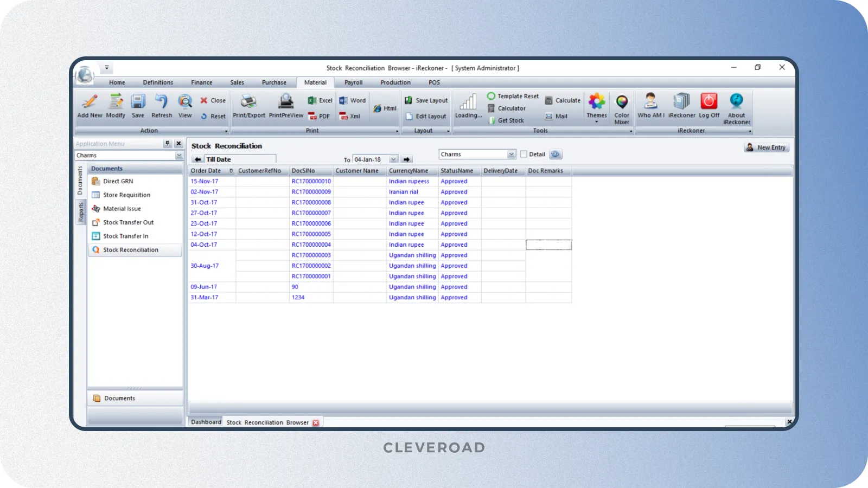
Task: Open Print/Export
Action: pyautogui.click(x=248, y=106)
